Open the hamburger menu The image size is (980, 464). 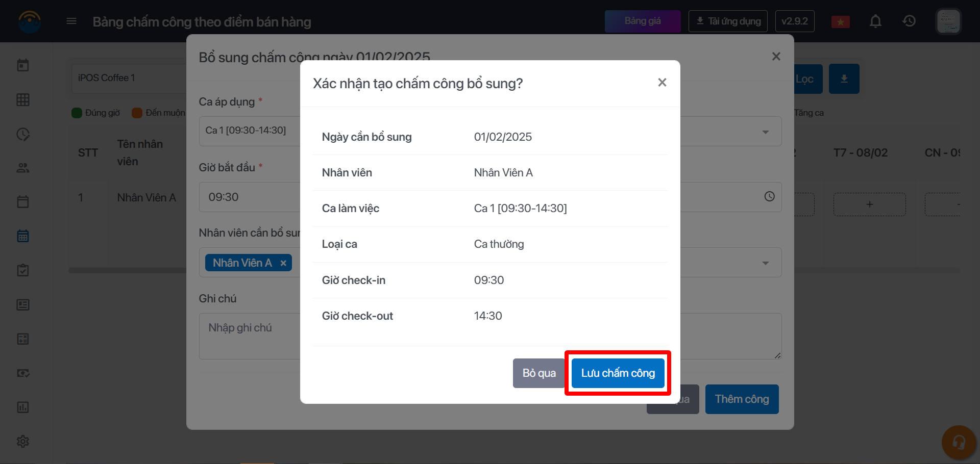pos(71,21)
